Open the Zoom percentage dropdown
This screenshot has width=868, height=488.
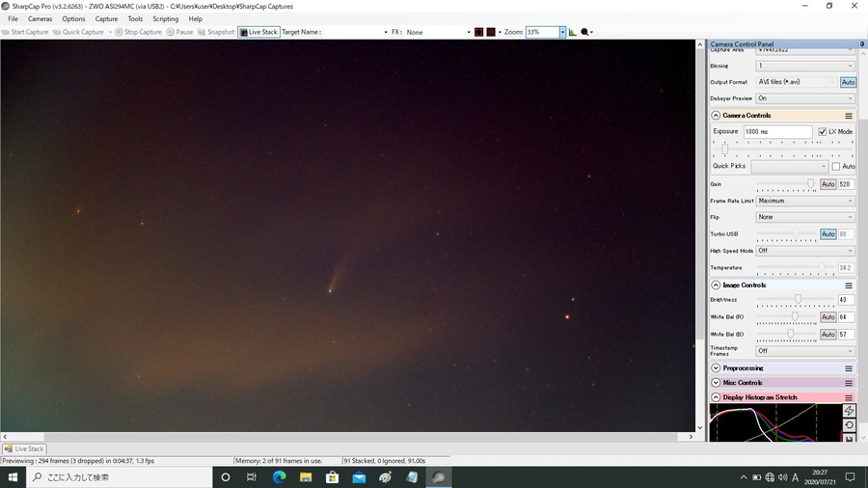pos(562,32)
